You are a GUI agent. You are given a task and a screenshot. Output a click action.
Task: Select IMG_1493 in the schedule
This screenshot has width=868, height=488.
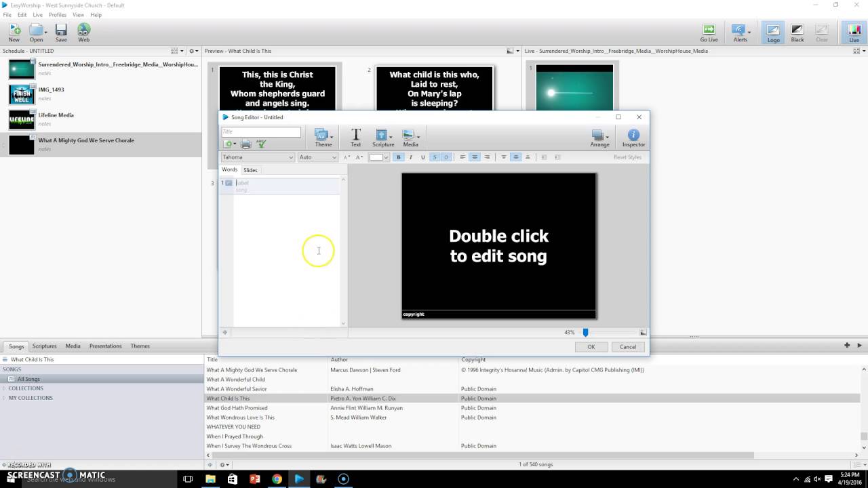click(x=101, y=93)
